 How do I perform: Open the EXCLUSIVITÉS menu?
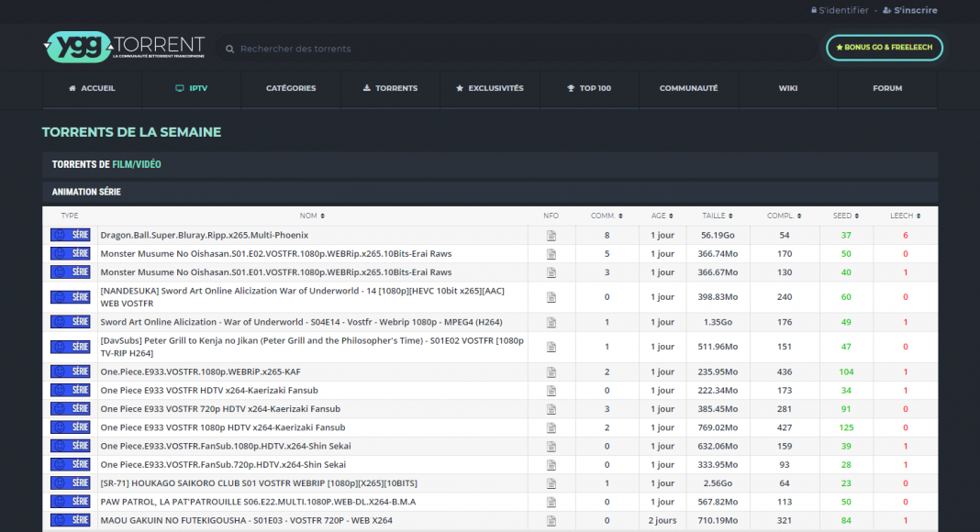(x=489, y=89)
